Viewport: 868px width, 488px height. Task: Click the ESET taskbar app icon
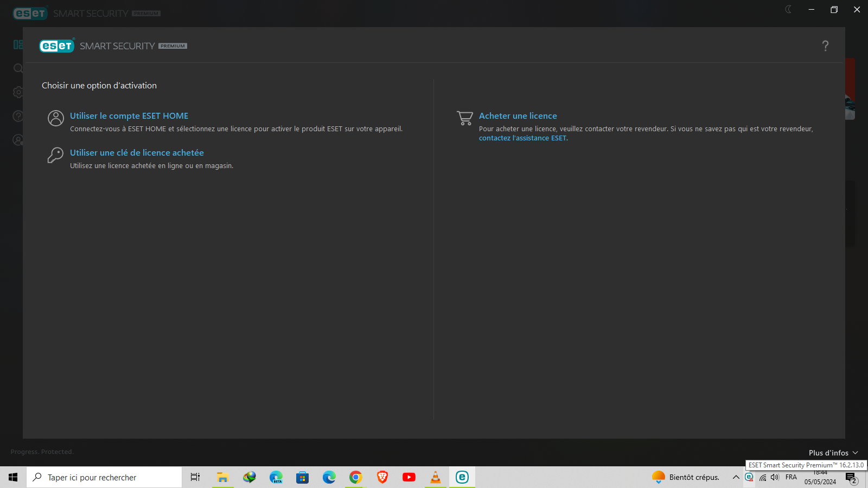pyautogui.click(x=462, y=477)
